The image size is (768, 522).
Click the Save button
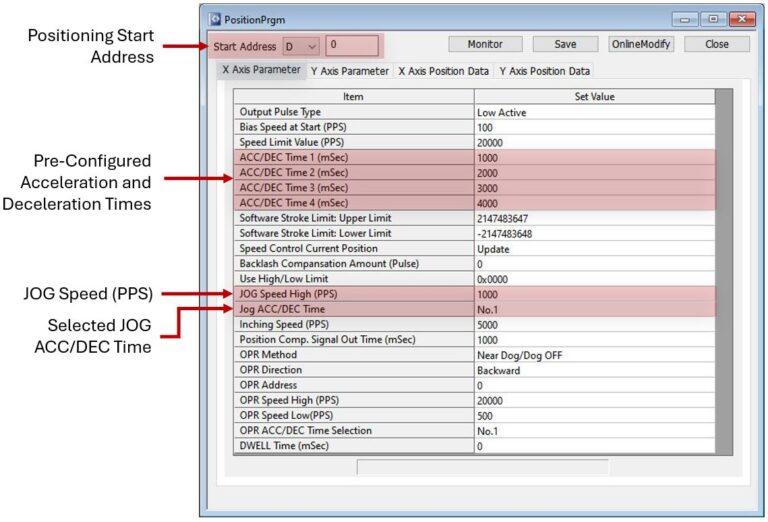[565, 44]
